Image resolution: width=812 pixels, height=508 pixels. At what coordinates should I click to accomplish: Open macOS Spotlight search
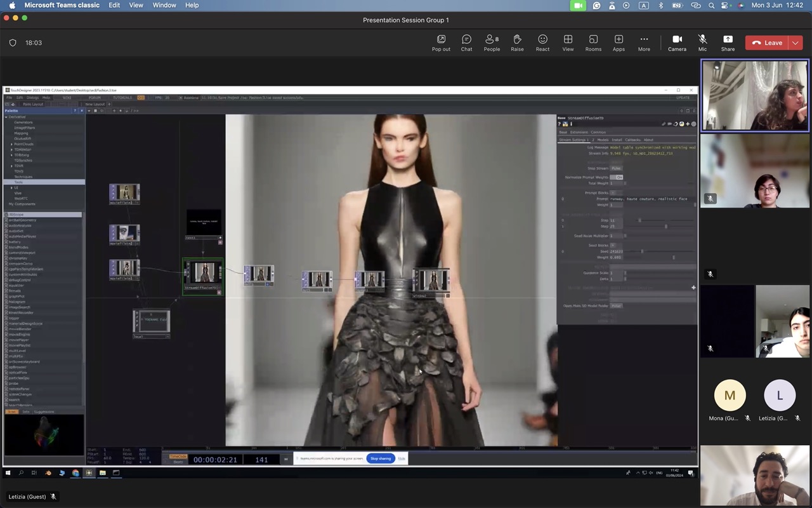click(711, 5)
